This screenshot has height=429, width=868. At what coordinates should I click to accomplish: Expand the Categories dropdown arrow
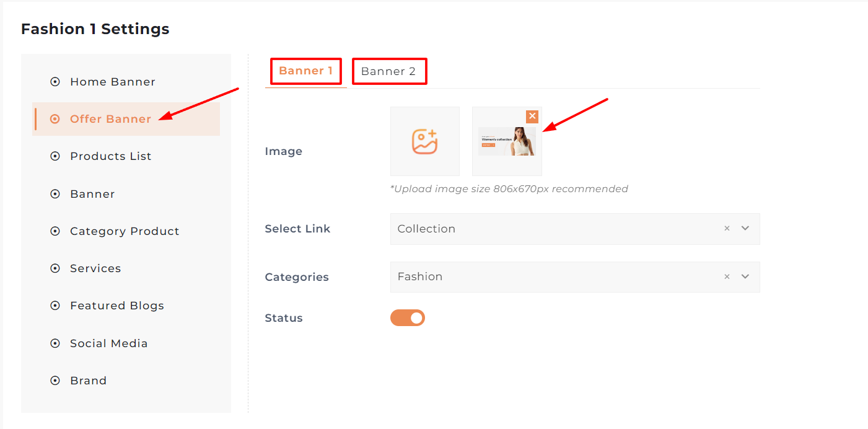[745, 277]
